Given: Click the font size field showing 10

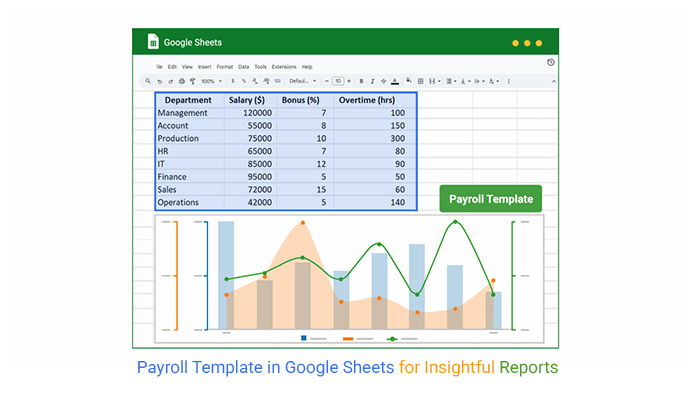Looking at the screenshot, I should tap(338, 81).
